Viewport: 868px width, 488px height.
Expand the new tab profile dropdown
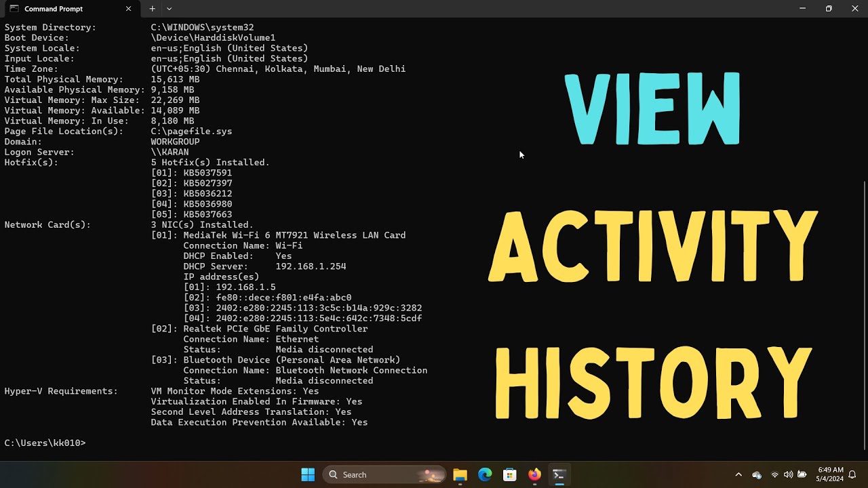169,9
